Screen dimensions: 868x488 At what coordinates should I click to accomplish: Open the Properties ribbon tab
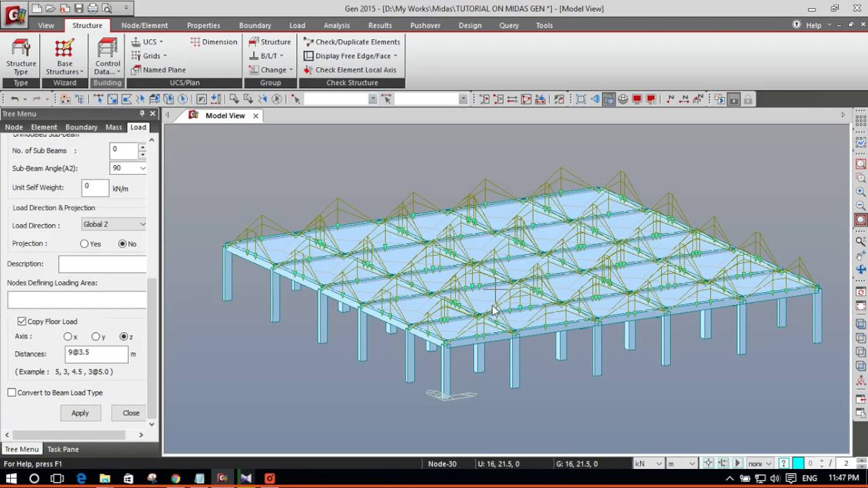[203, 25]
